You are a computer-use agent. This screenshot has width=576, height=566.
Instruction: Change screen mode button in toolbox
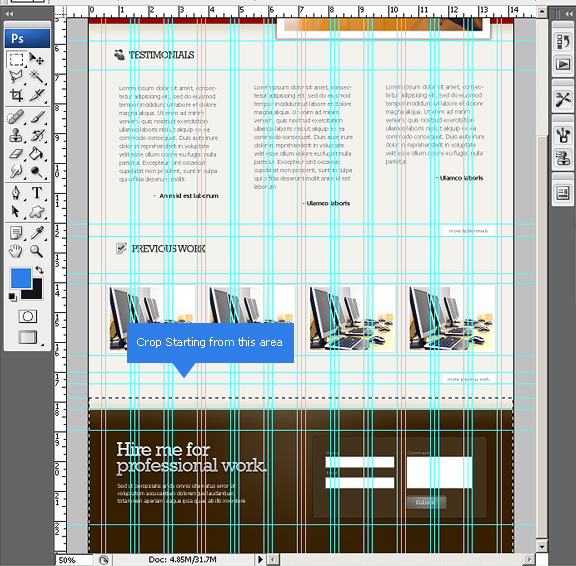coord(28,337)
